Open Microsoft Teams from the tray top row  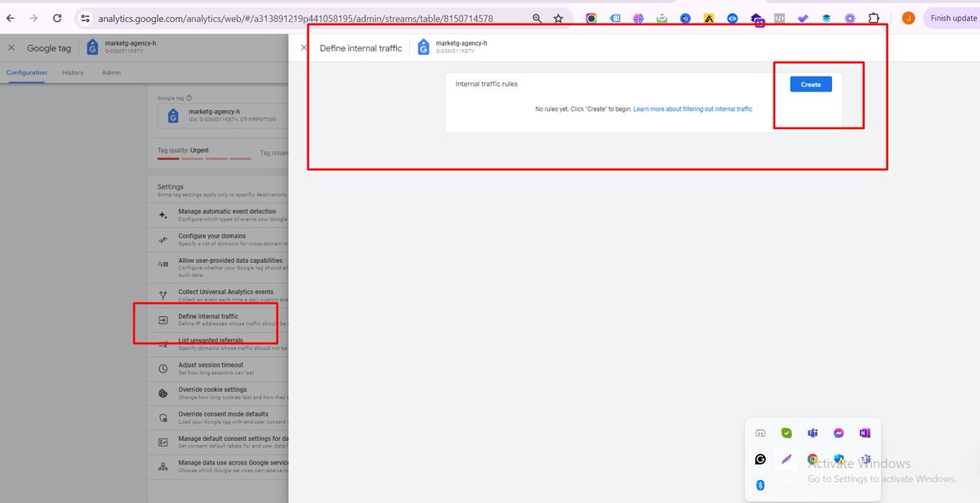(813, 434)
